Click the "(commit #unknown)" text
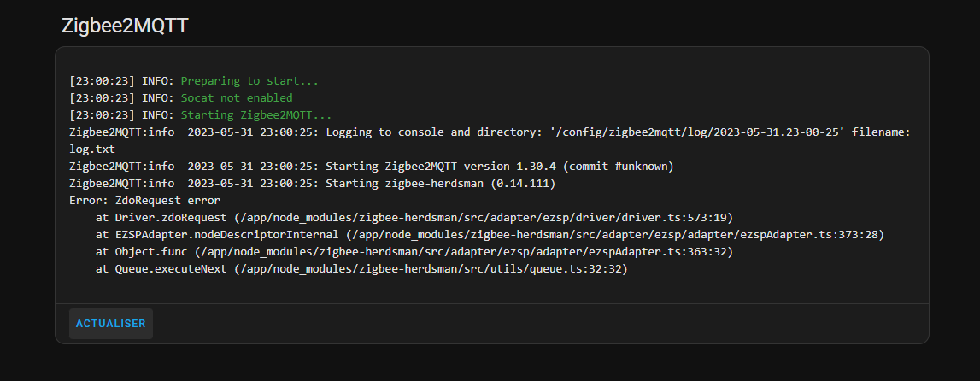Screen dimensions: 980x381 point(619,166)
